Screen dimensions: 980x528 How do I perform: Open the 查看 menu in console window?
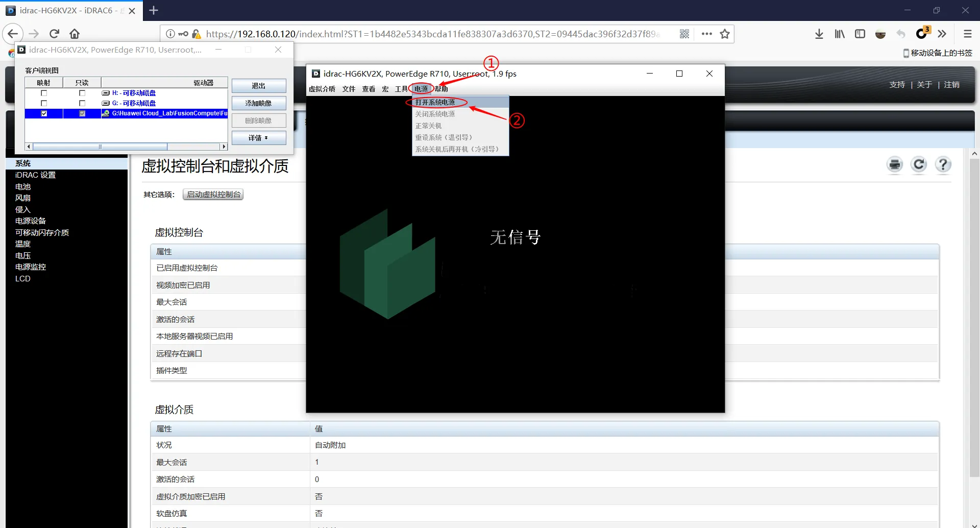369,89
